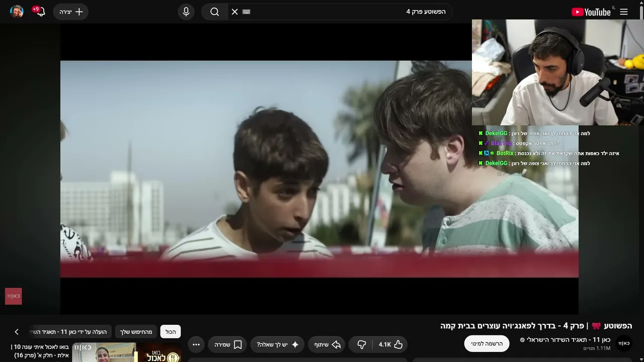Ask a question with יש לך שאלה?

click(x=278, y=344)
